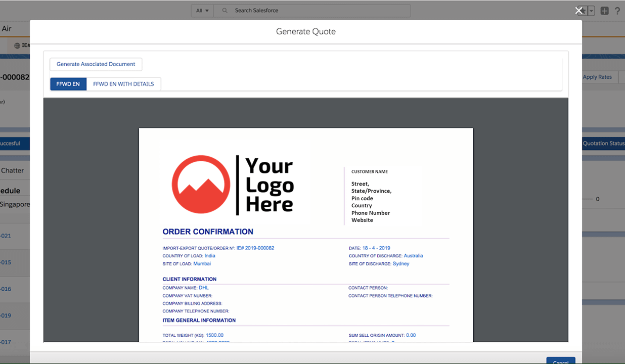Screen dimensions: 625x364
Task: Click the ITEM GENERAL INFORMATION heading
Action: tap(199, 321)
